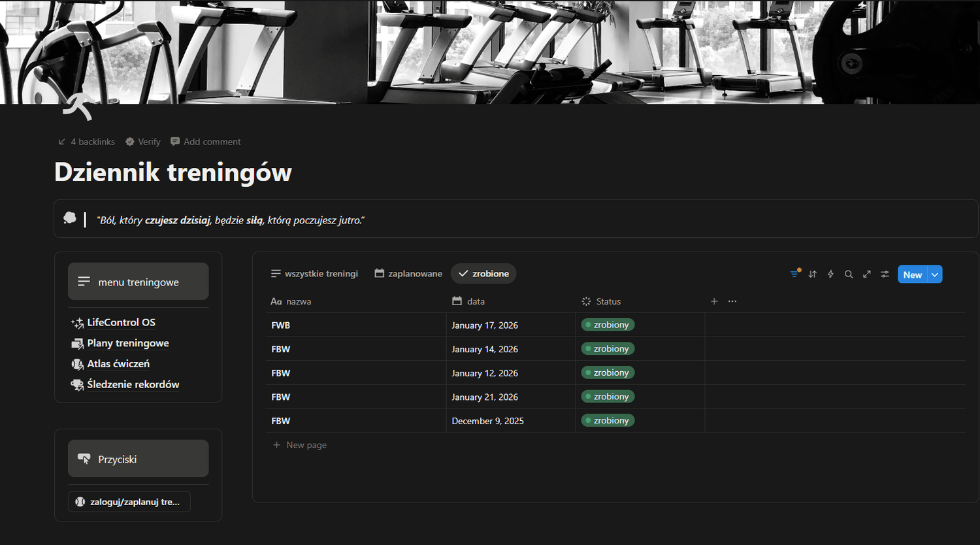Click the nazwa column header

coord(356,301)
